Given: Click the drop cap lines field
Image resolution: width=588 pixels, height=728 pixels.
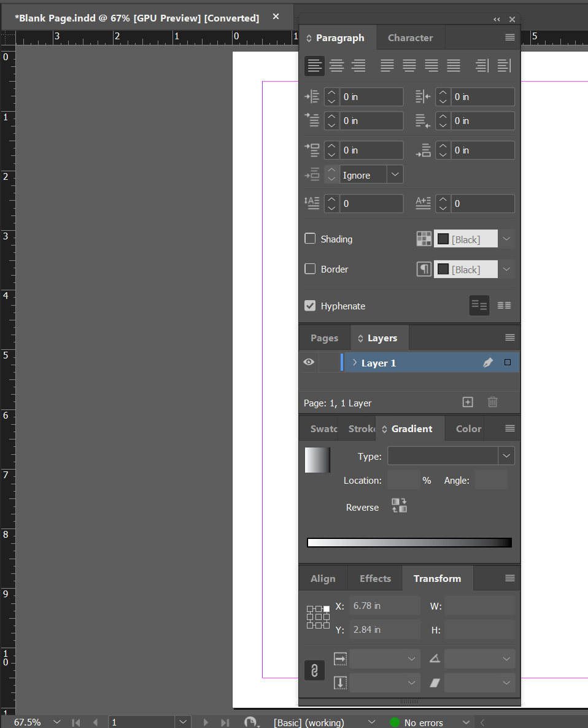Looking at the screenshot, I should 371,203.
